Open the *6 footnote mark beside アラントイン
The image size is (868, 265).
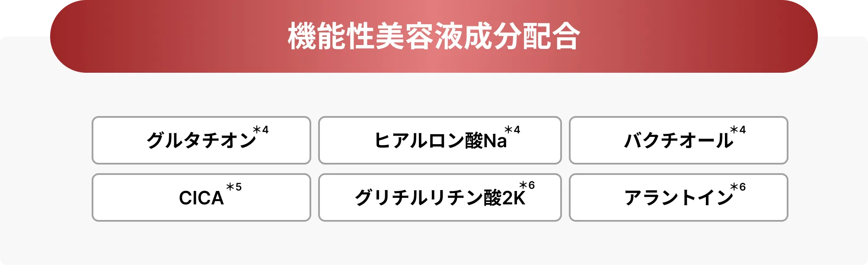(x=738, y=187)
